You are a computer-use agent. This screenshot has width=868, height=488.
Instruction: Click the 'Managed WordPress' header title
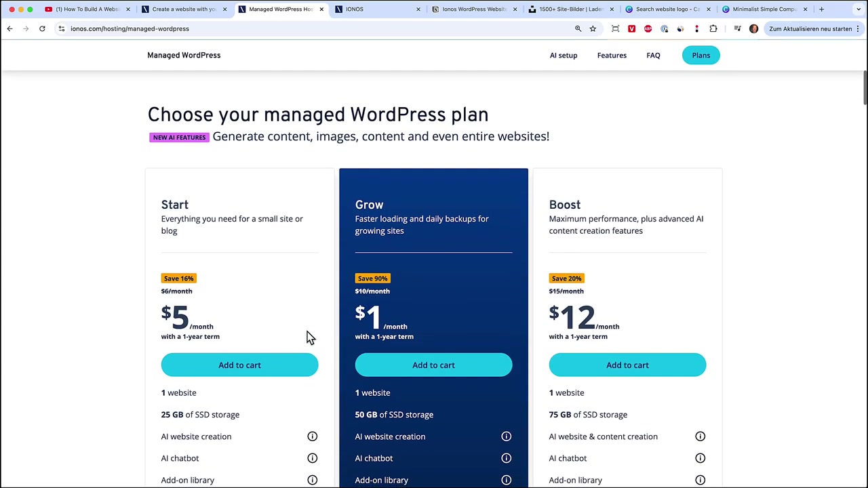tap(184, 55)
